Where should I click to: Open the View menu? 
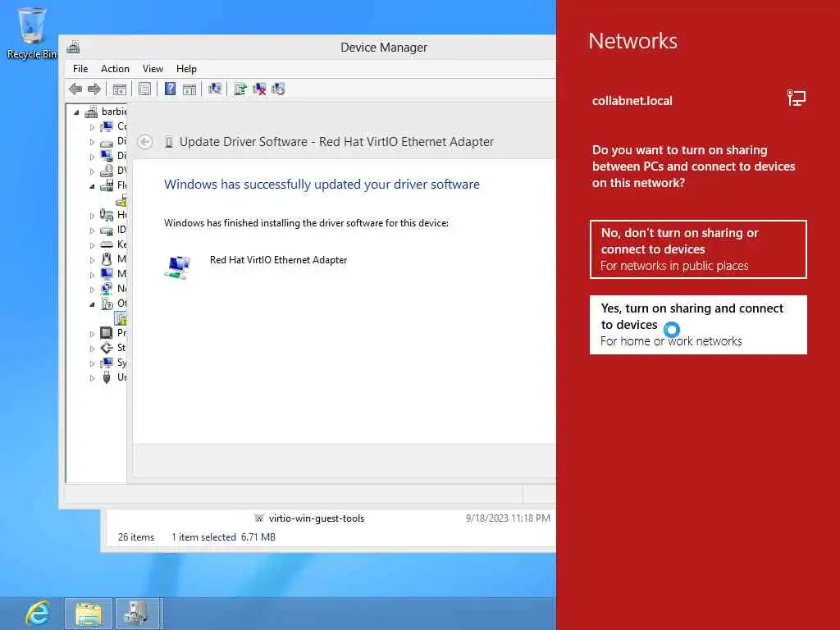click(x=153, y=69)
